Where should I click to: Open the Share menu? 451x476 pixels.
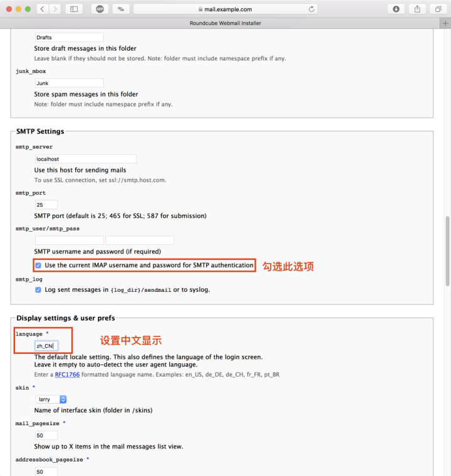click(x=417, y=9)
